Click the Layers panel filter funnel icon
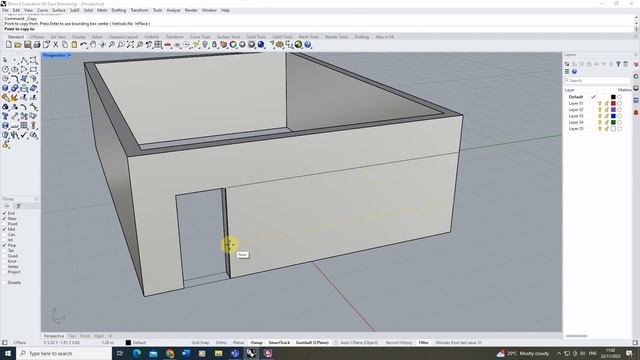This screenshot has width=640, height=360. point(618,64)
